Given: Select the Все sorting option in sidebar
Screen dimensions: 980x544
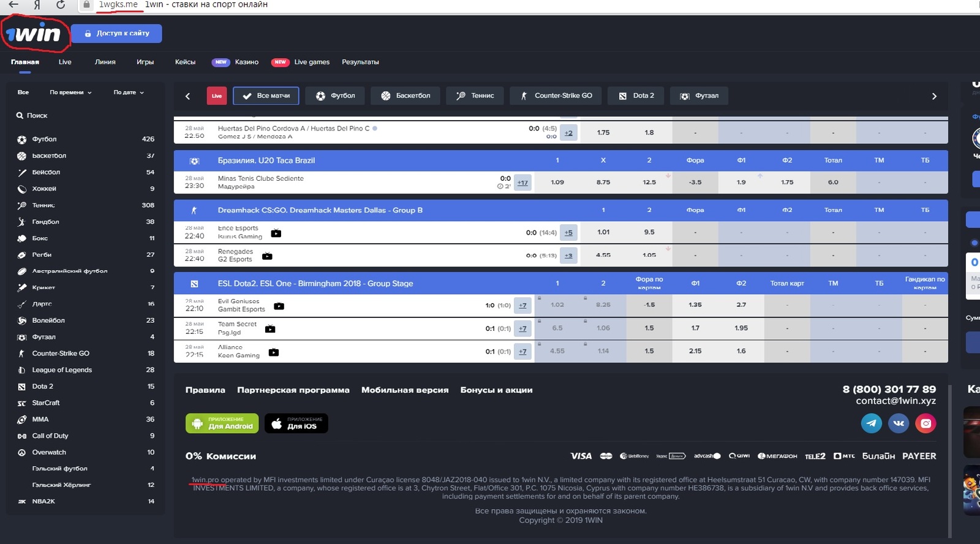Looking at the screenshot, I should click(x=23, y=93).
